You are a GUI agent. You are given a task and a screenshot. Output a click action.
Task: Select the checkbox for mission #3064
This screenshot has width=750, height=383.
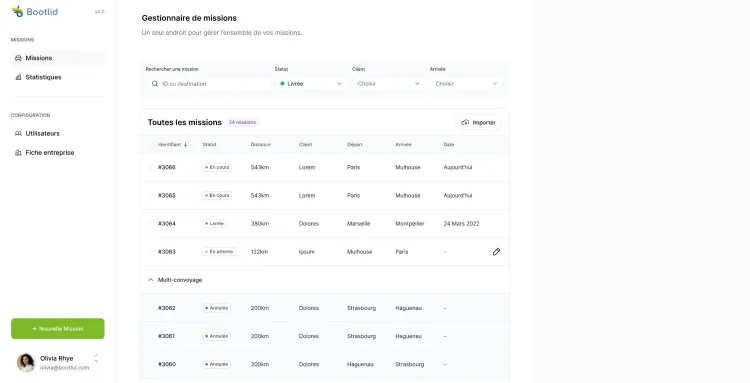(x=151, y=224)
